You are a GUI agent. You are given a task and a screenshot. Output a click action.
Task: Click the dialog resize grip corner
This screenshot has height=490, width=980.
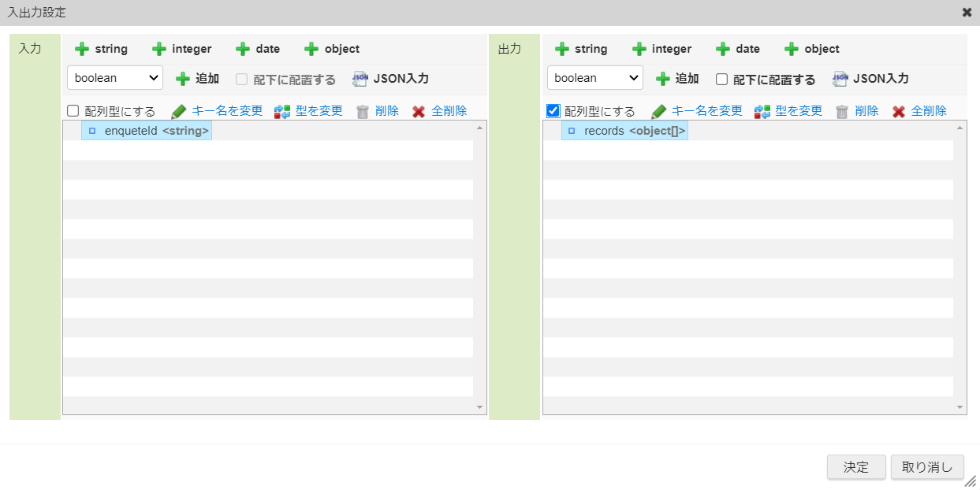[x=971, y=481]
